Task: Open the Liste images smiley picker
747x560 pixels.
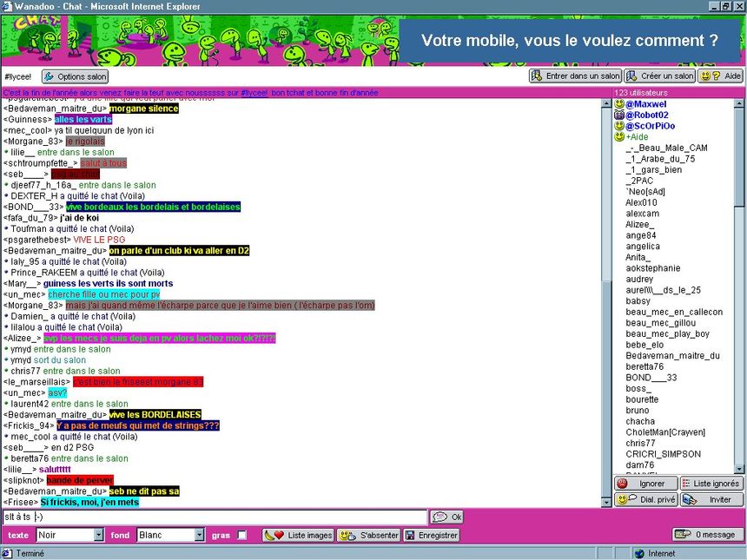Action: (298, 536)
